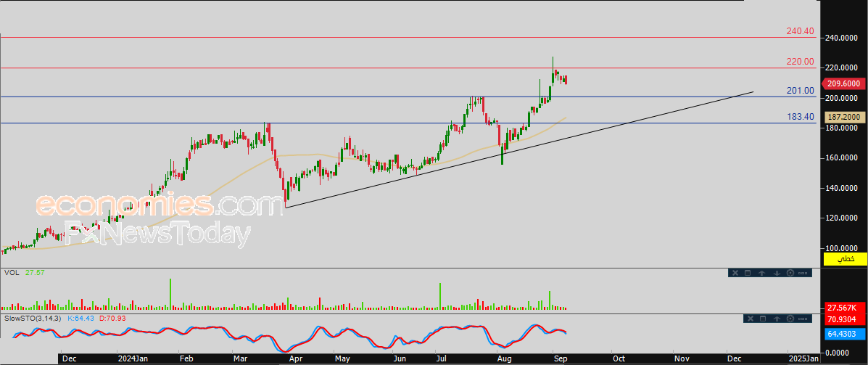
Task: Click the Sep label on time axis
Action: 561,359
